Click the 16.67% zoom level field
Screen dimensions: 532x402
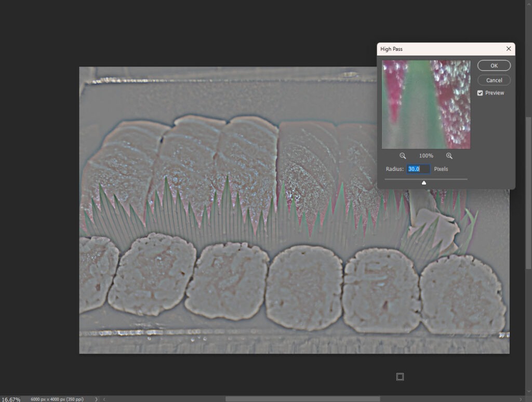click(11, 399)
